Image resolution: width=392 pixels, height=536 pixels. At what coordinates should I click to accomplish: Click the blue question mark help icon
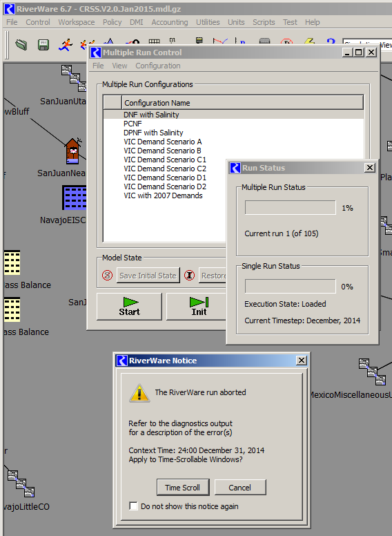[331, 41]
